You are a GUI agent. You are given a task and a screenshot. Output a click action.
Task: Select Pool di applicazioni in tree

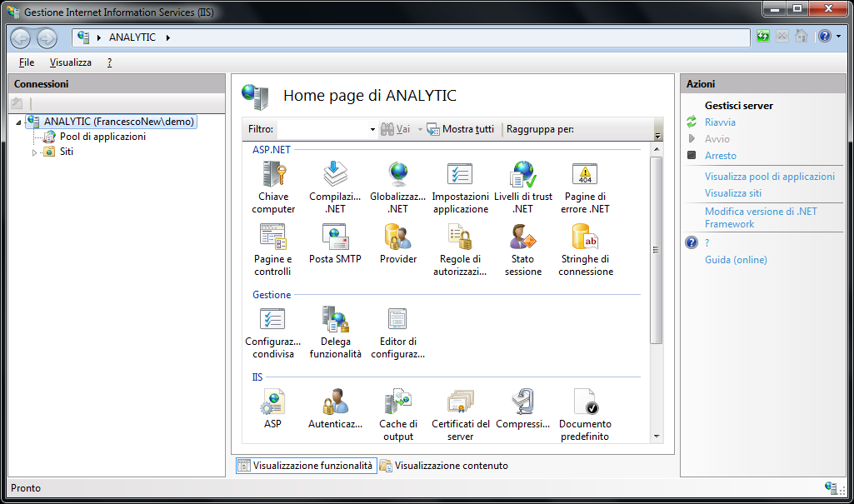click(x=102, y=137)
